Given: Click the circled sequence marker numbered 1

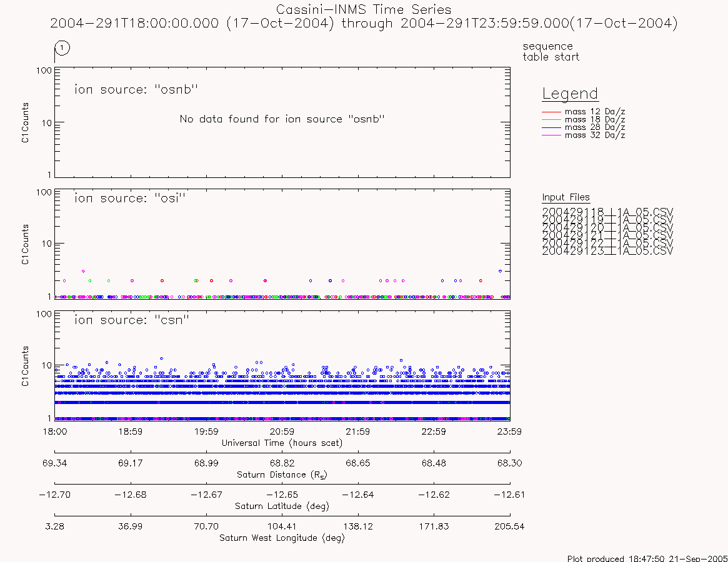Looking at the screenshot, I should (x=62, y=48).
